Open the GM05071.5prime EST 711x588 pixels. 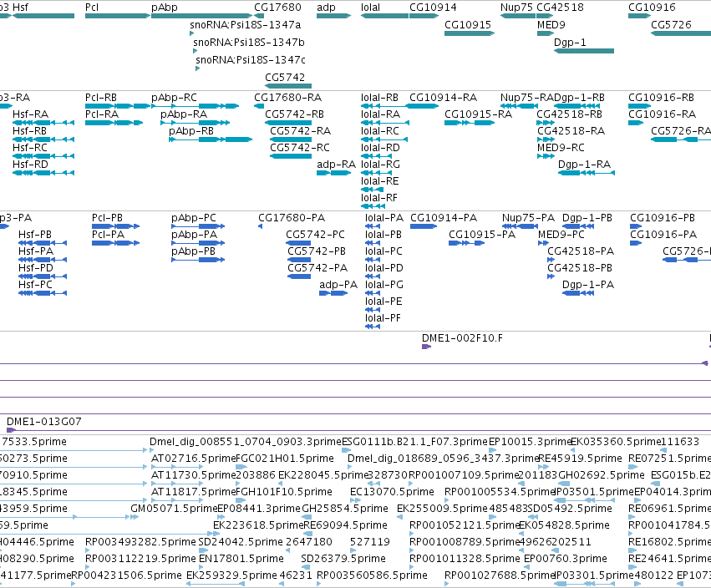point(174,509)
